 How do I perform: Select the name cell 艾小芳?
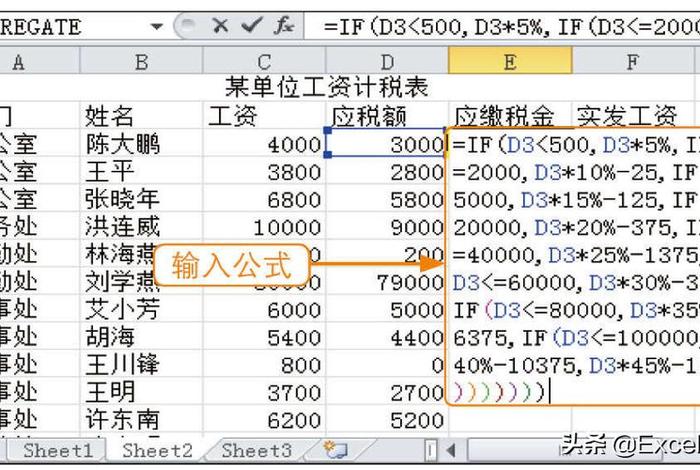click(141, 310)
